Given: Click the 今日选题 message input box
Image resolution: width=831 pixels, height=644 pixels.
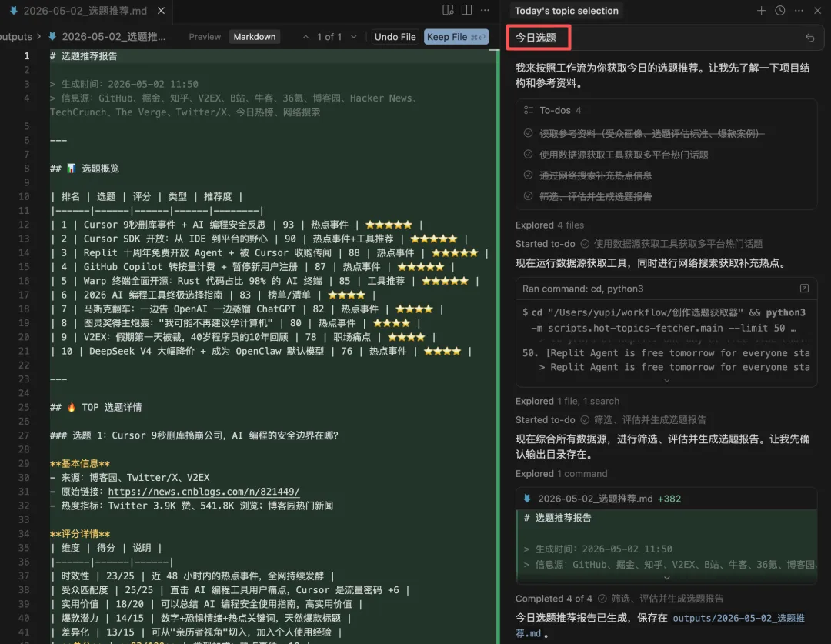Looking at the screenshot, I should (x=665, y=38).
